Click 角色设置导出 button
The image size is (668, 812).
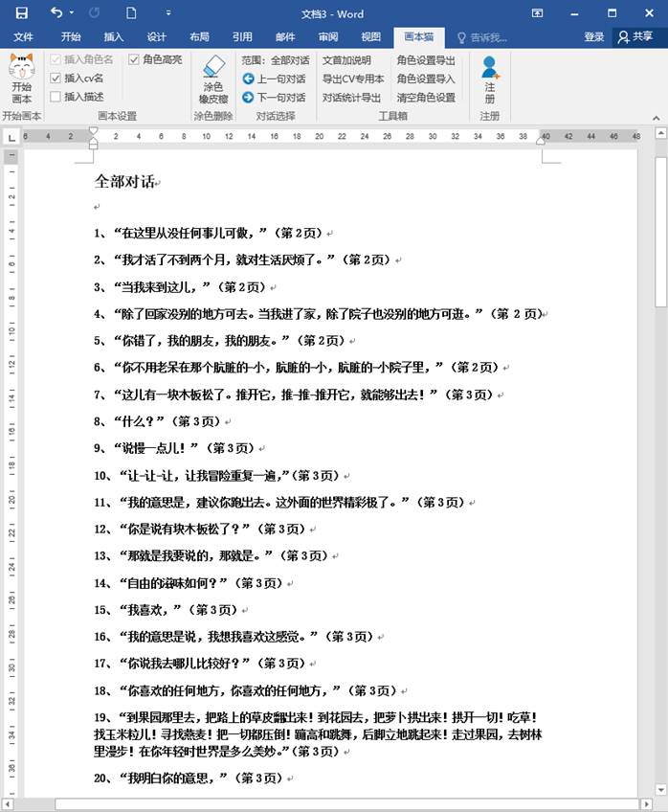pyautogui.click(x=426, y=60)
